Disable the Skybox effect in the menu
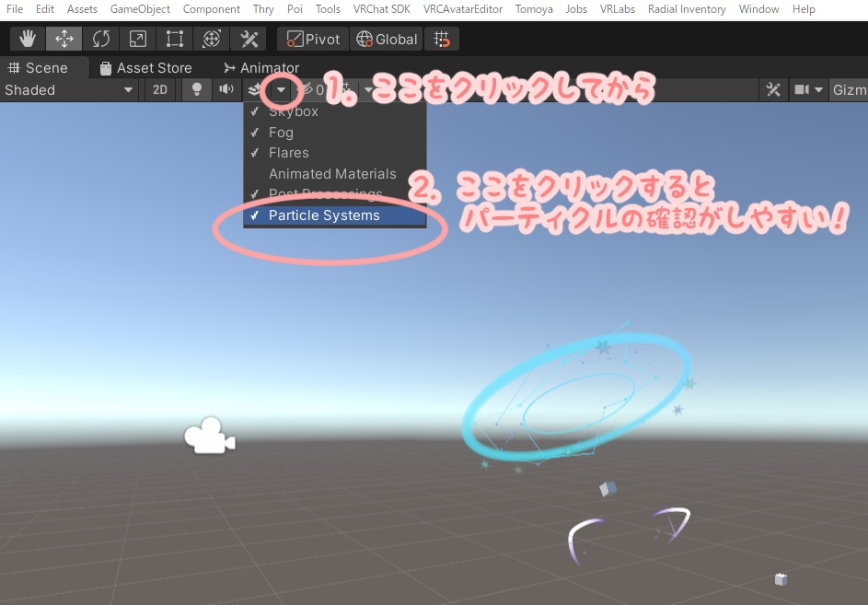868x605 pixels. (293, 111)
